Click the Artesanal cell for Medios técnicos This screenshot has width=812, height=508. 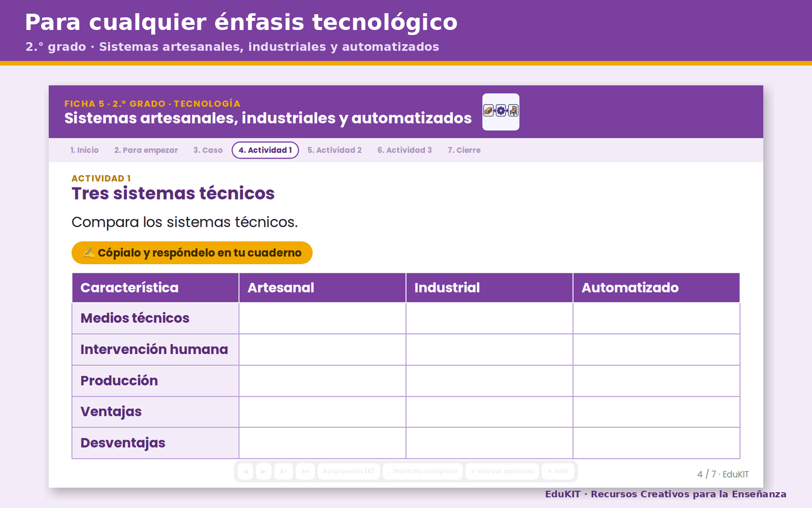(322, 318)
